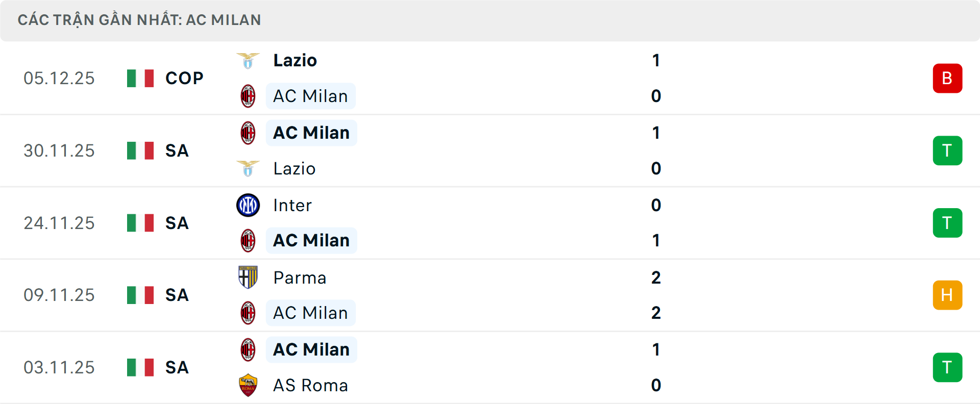980x404 pixels.
Task: Select the AC Milan logo in first match
Action: pos(248,96)
